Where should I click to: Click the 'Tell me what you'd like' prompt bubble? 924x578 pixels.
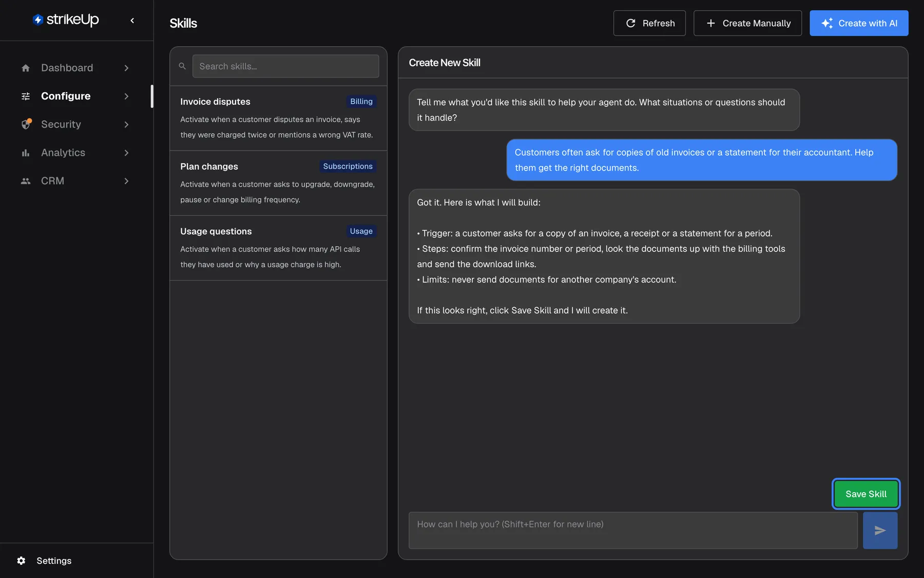pos(604,110)
